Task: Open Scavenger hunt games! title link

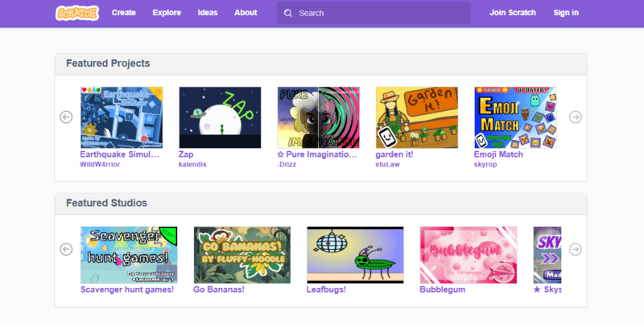Action: click(x=127, y=289)
